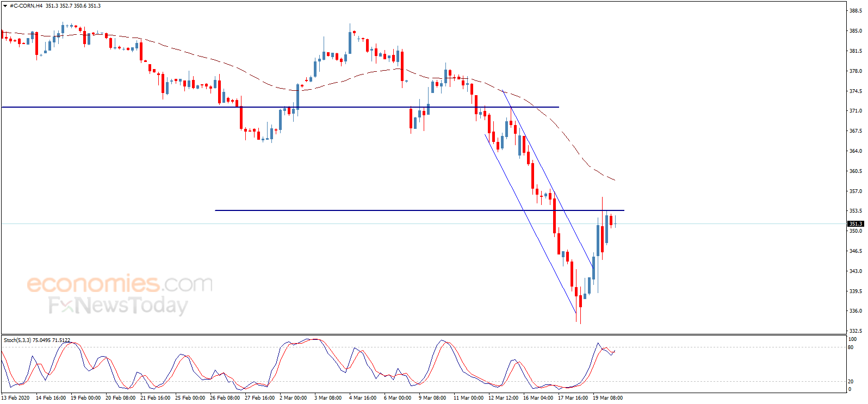The image size is (868, 404).
Task: Click the 25 Feb 00:00 time label
Action: click(x=190, y=398)
